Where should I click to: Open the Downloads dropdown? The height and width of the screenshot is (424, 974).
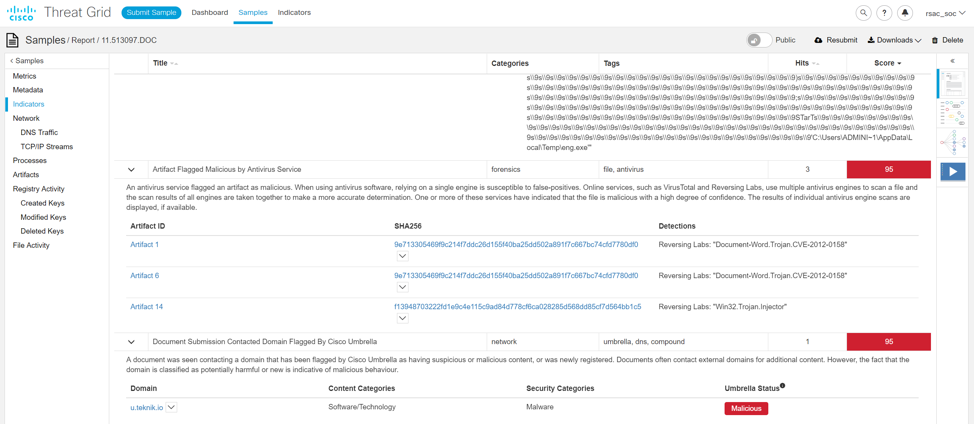pyautogui.click(x=894, y=41)
